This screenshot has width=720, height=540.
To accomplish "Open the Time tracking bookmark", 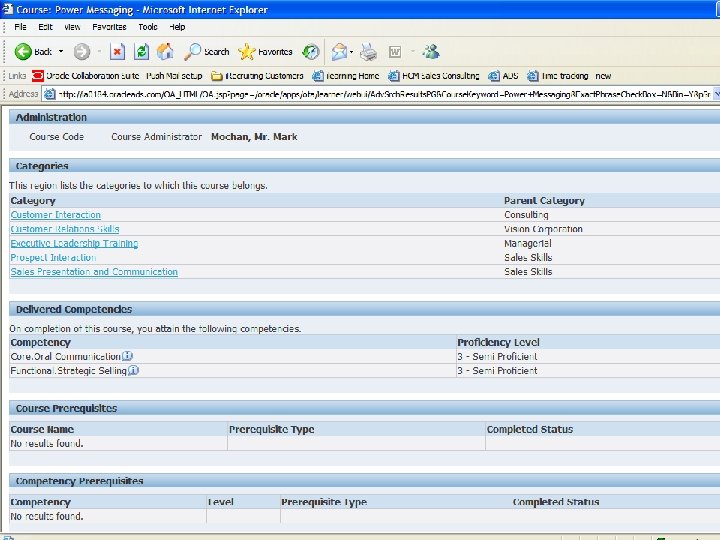I will (x=557, y=76).
